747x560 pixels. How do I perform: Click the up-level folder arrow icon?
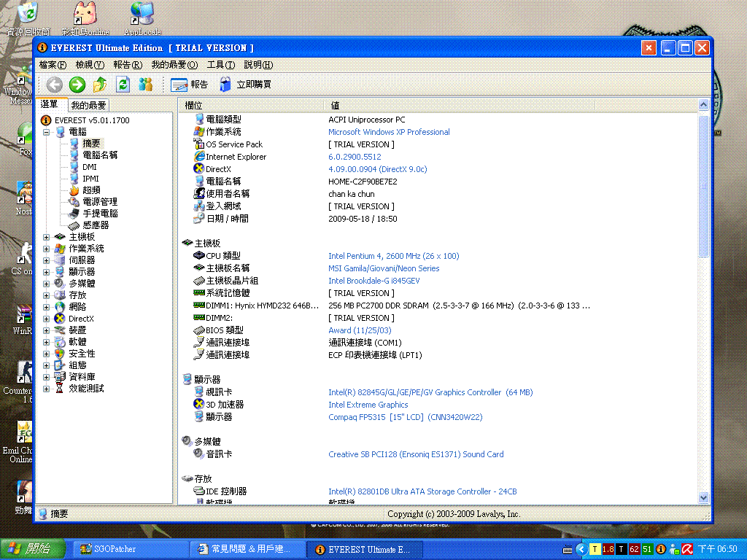(100, 85)
